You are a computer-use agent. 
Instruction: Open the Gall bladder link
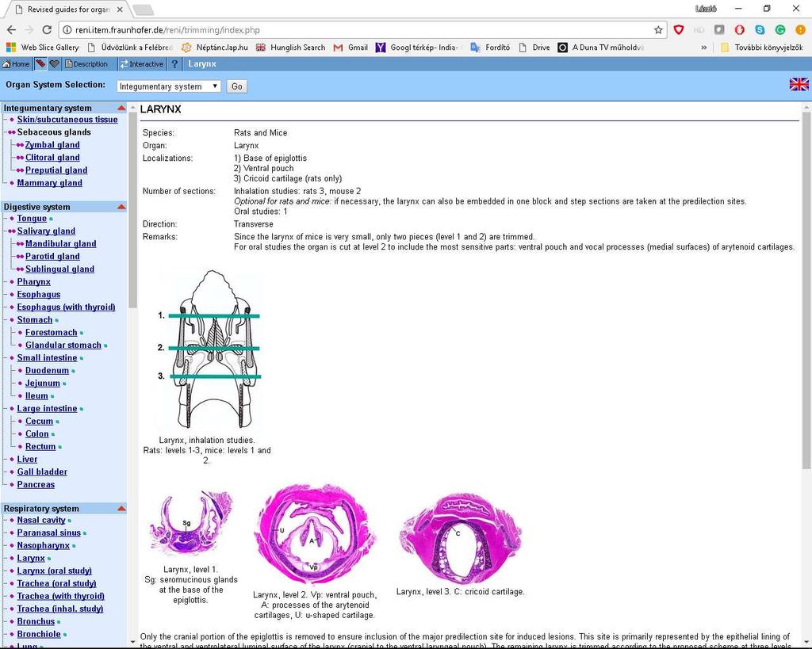pyautogui.click(x=42, y=472)
